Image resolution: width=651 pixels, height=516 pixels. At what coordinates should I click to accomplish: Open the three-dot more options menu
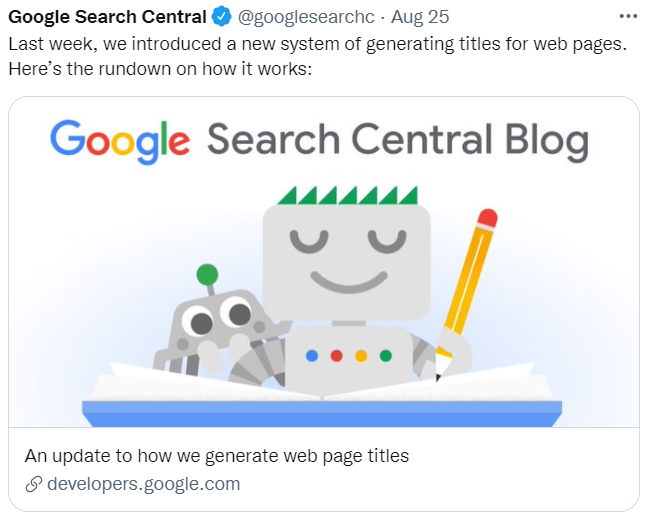click(x=628, y=17)
